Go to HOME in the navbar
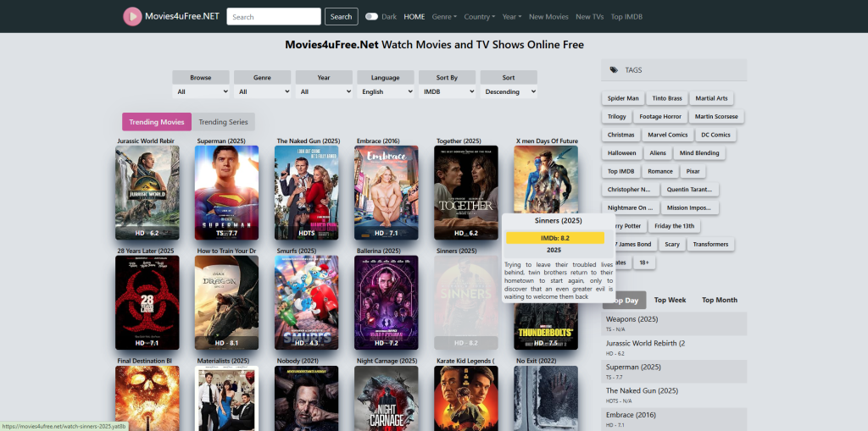Screen dimensions: 868x431 (415, 17)
